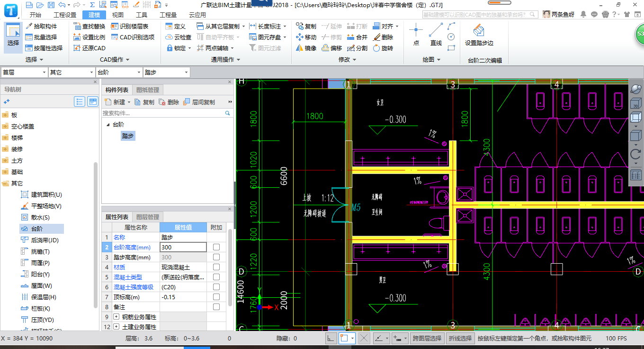Select the 直线 line drawing tool
This screenshot has width=644, height=349.
point(436,35)
